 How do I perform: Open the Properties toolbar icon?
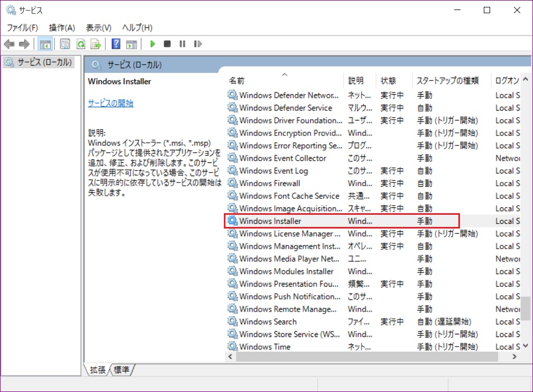click(x=65, y=44)
